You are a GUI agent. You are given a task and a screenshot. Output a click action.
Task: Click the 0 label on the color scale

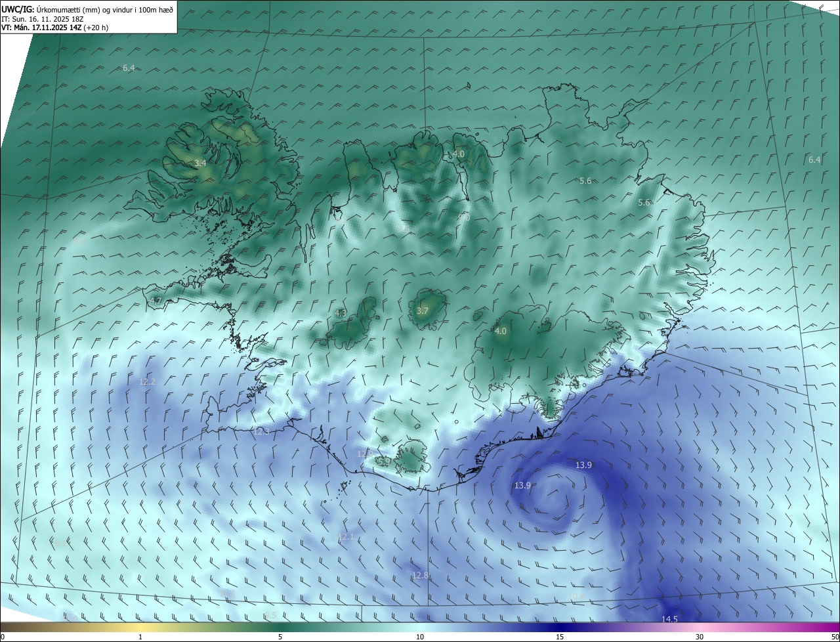pyautogui.click(x=3, y=637)
